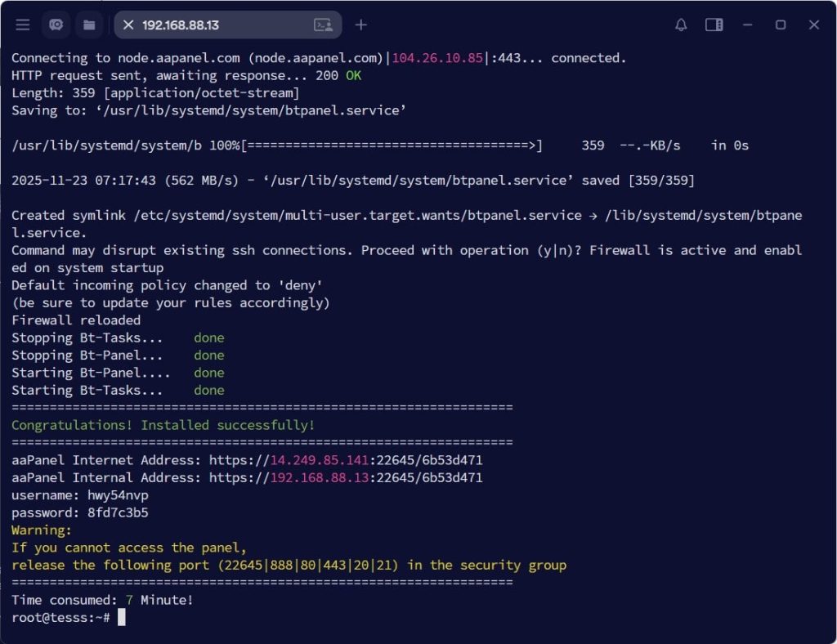This screenshot has height=644, width=837.
Task: Place the cursor at the root@tesss prompt
Action: pos(121,618)
